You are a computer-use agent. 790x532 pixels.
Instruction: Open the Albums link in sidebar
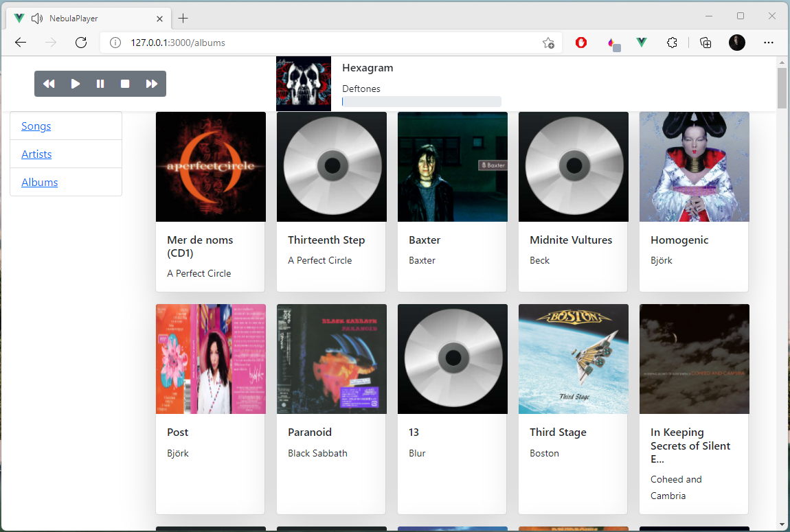point(39,182)
